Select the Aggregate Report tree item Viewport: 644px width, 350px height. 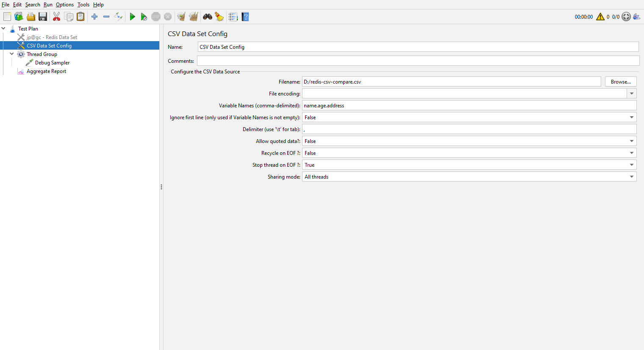pyautogui.click(x=46, y=71)
